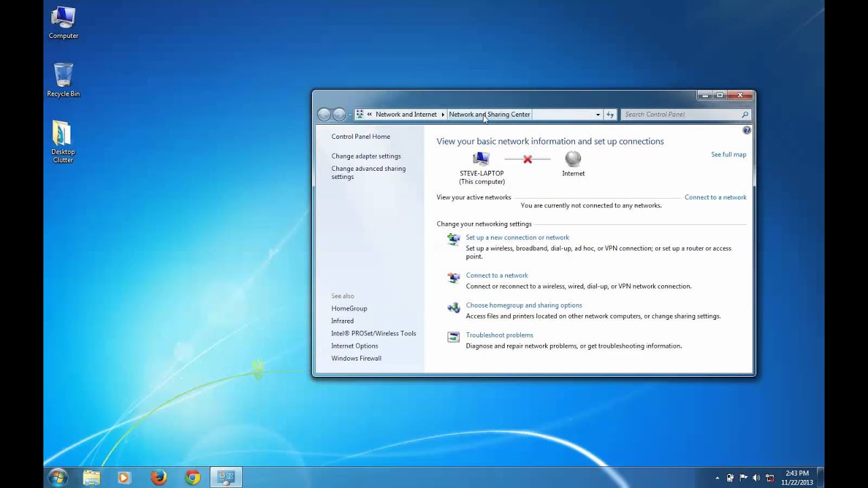
Task: Expand the arrow after Network and Internet
Action: click(443, 115)
